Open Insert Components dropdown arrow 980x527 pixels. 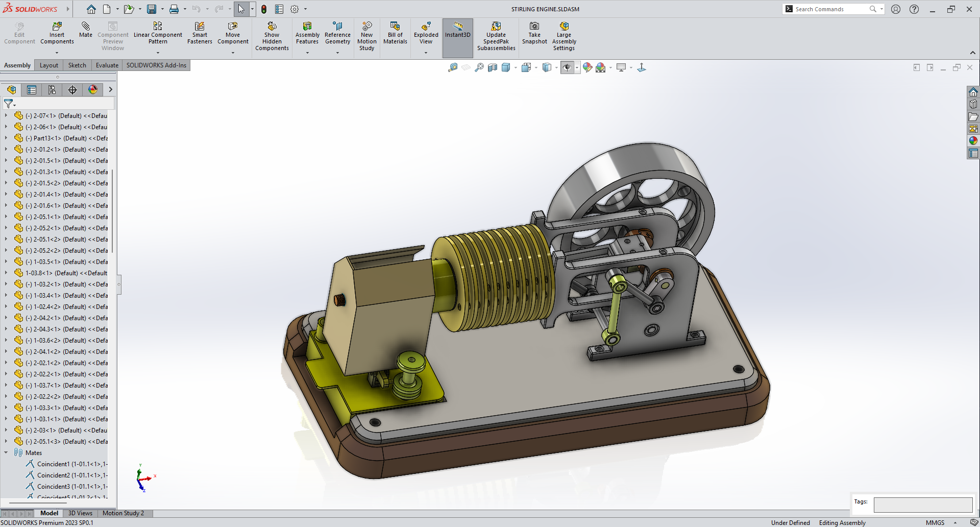pos(57,53)
